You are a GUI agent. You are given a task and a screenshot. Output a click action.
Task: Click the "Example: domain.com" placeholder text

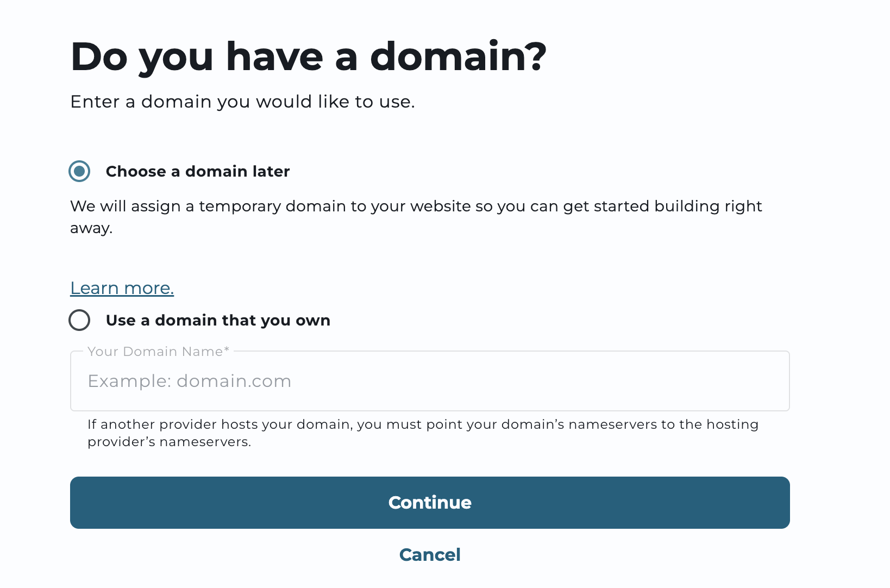pos(190,381)
